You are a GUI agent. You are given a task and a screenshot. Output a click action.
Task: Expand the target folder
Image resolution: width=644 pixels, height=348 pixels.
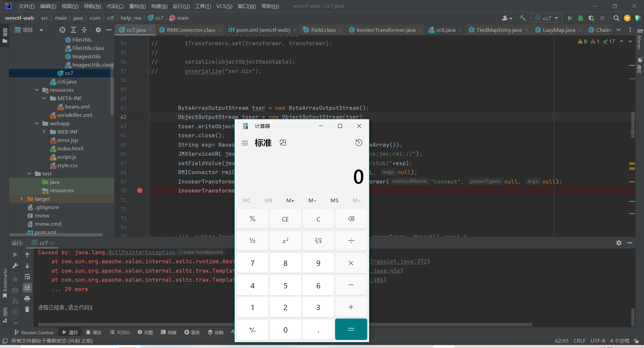point(22,199)
